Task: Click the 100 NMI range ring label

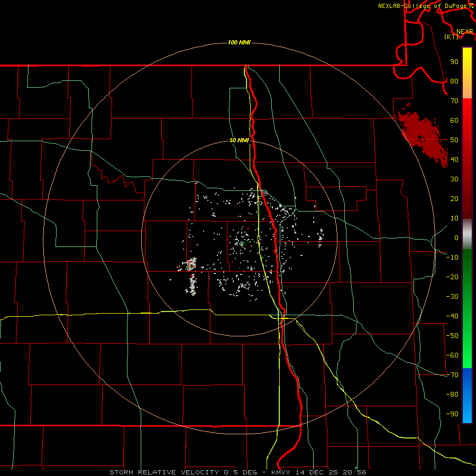Action: [239, 42]
